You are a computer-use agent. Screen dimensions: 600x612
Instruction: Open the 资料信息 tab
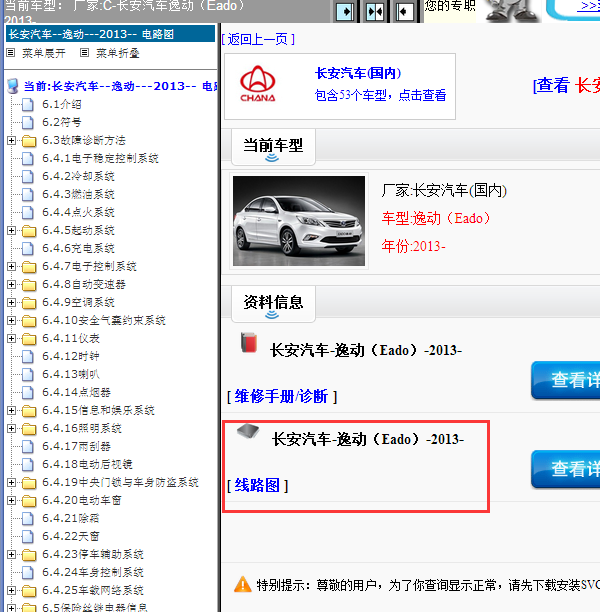pyautogui.click(x=273, y=304)
